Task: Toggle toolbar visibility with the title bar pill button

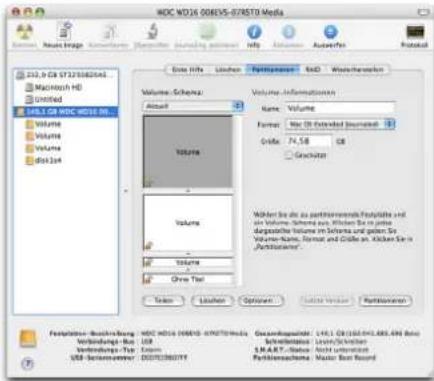Action: point(423,12)
